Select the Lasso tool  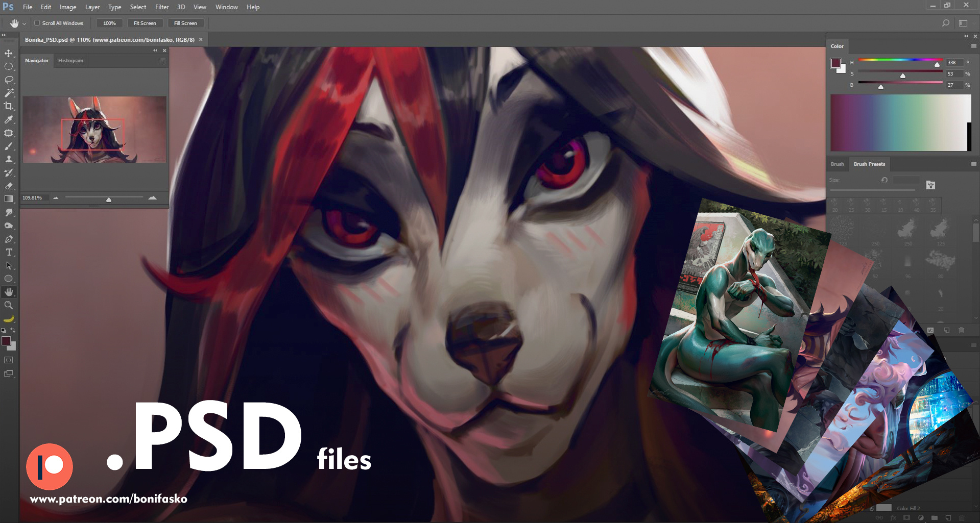pos(9,80)
